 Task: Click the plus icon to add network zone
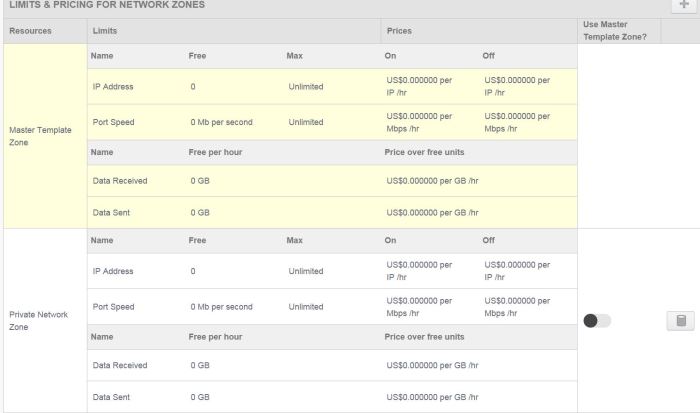(683, 5)
